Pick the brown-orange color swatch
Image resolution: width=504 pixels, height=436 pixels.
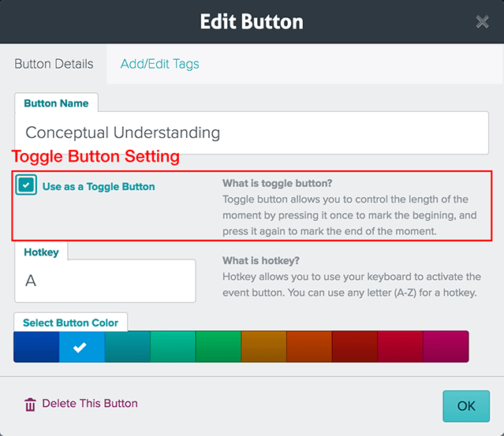point(264,347)
